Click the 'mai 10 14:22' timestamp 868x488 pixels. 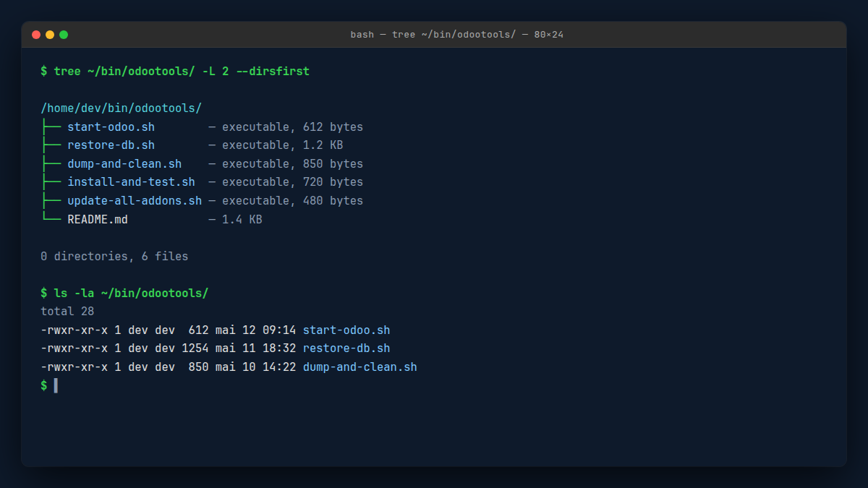tap(255, 367)
